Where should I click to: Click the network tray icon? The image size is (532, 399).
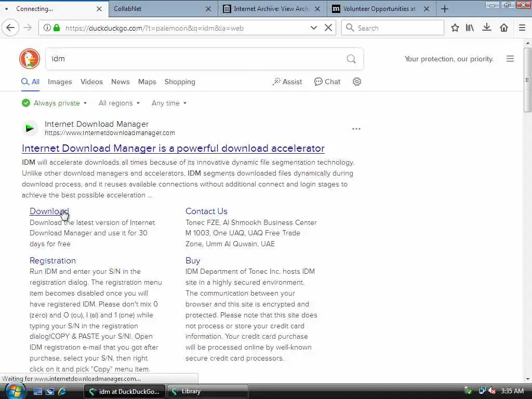pyautogui.click(x=482, y=391)
